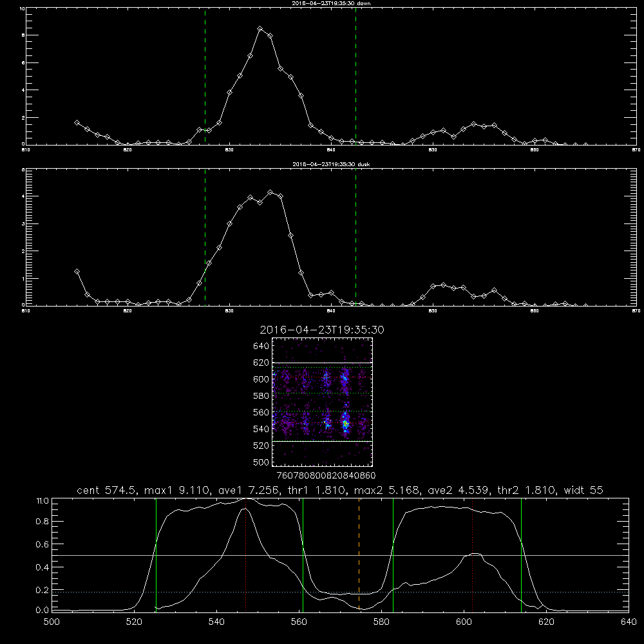This screenshot has width=644, height=644.
Task: Click the x-axis label 580 in bottom plot
Action: click(381, 622)
